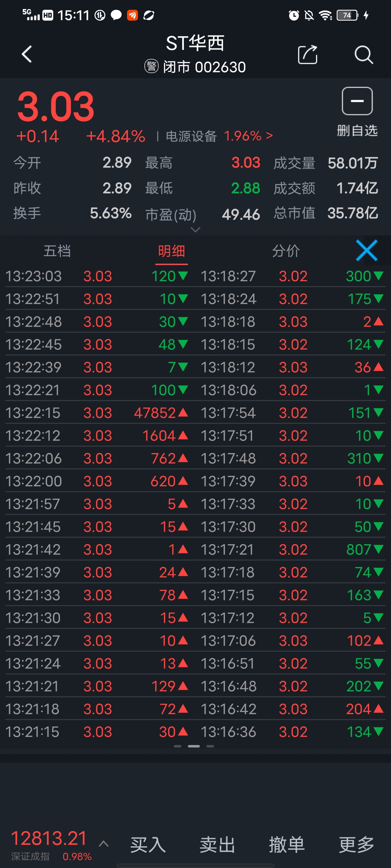Tap the 警 warning badge icon
This screenshot has height=868, width=391.
151,66
